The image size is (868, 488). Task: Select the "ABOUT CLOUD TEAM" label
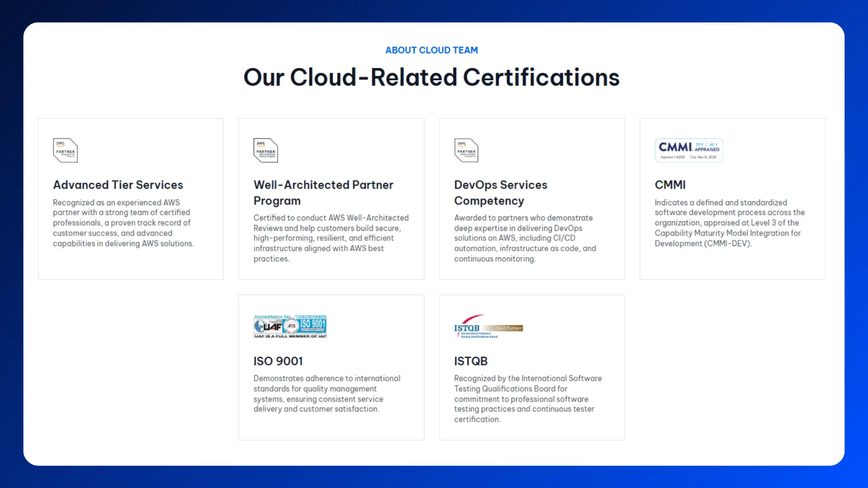click(x=431, y=50)
